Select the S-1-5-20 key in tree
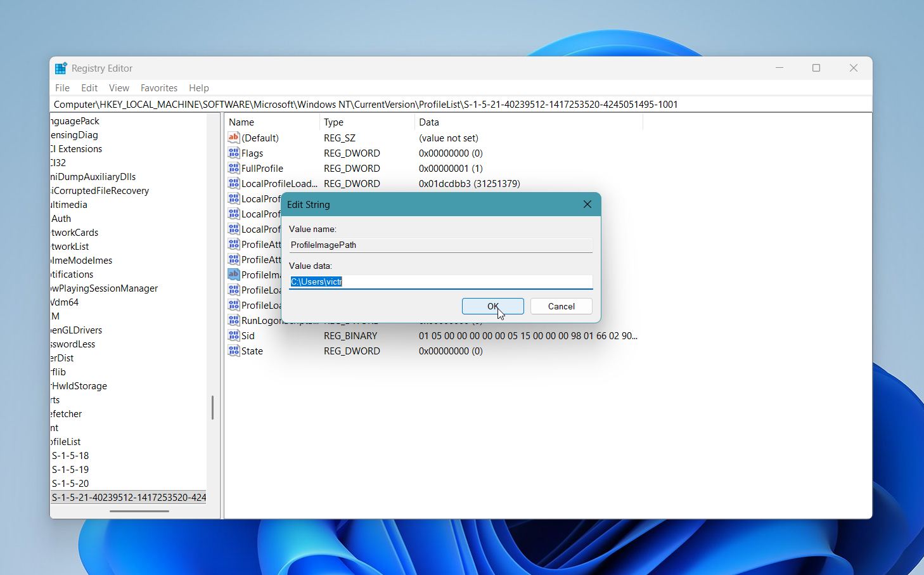The width and height of the screenshot is (924, 575). pyautogui.click(x=70, y=484)
